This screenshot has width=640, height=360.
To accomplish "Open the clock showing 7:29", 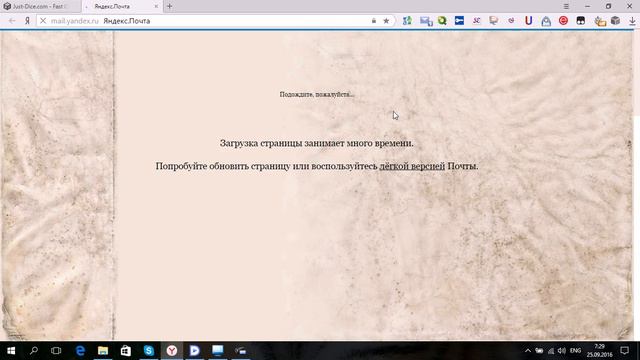I will coord(600,351).
